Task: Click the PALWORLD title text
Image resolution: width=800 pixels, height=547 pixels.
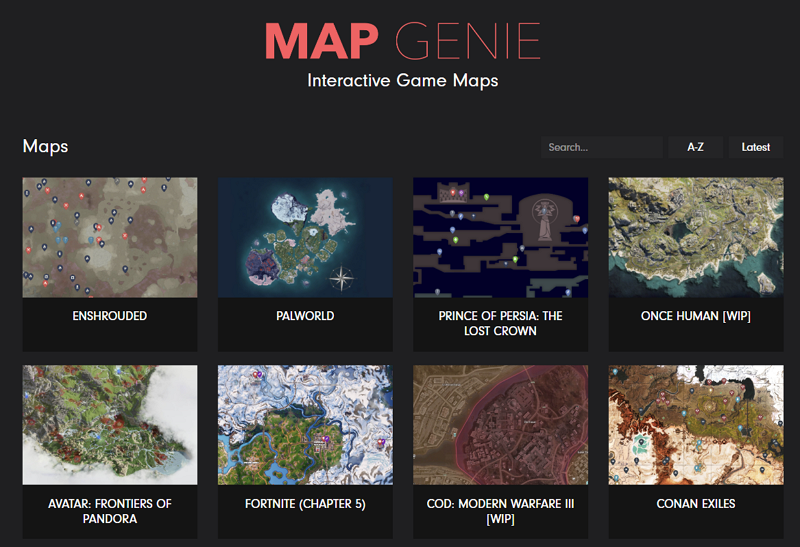Action: 305,316
